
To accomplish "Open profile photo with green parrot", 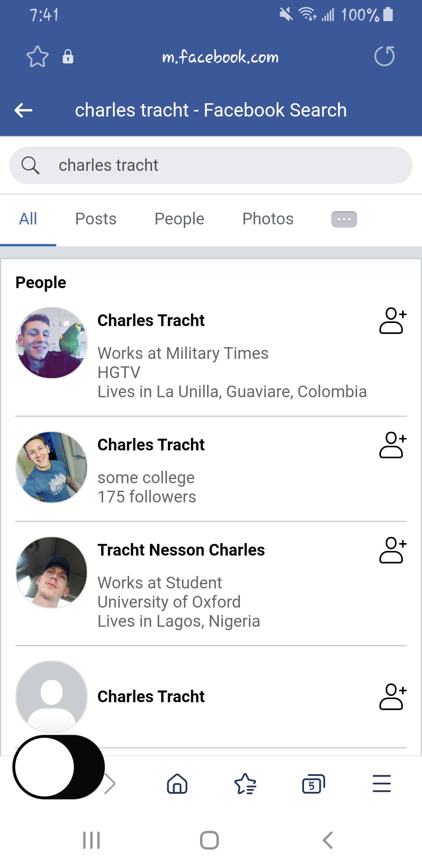I will (x=52, y=343).
